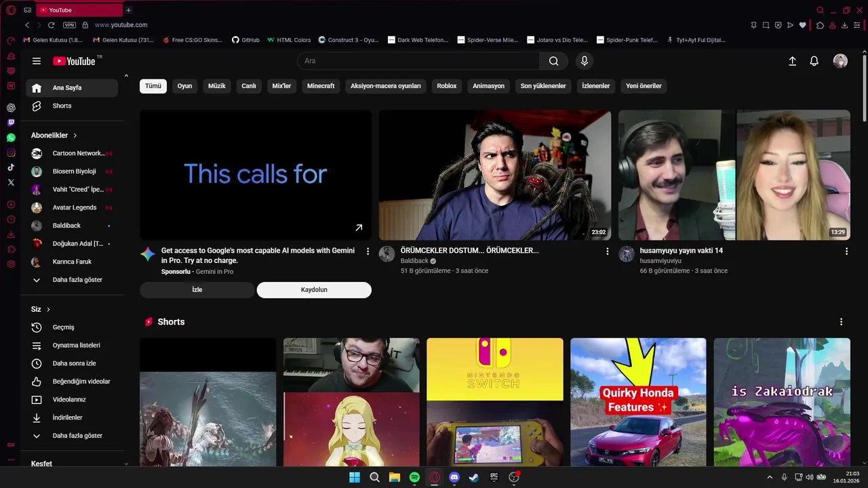Image resolution: width=868 pixels, height=488 pixels.
Task: Open the GitHub bookmark
Action: (245, 40)
